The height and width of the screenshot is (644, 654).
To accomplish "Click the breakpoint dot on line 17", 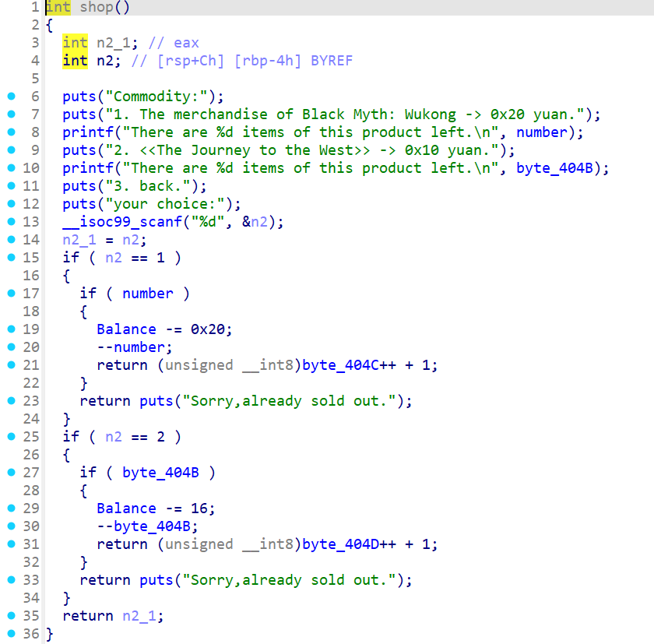I will (11, 294).
